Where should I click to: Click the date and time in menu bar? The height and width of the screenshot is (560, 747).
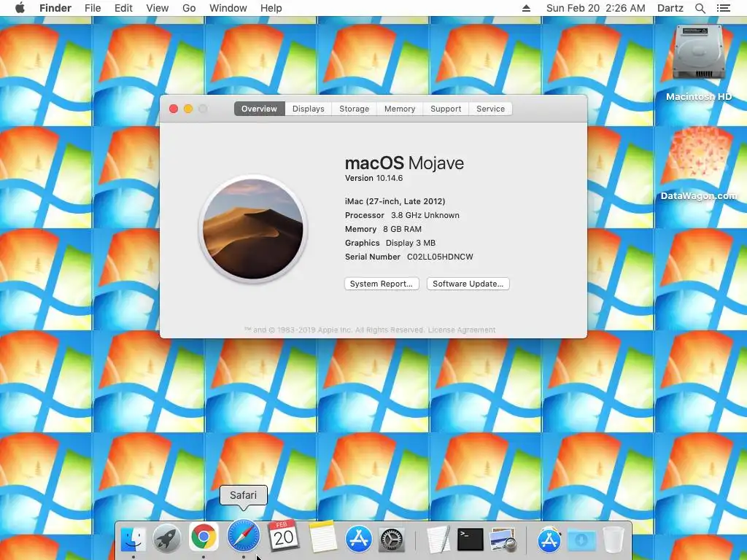[595, 8]
